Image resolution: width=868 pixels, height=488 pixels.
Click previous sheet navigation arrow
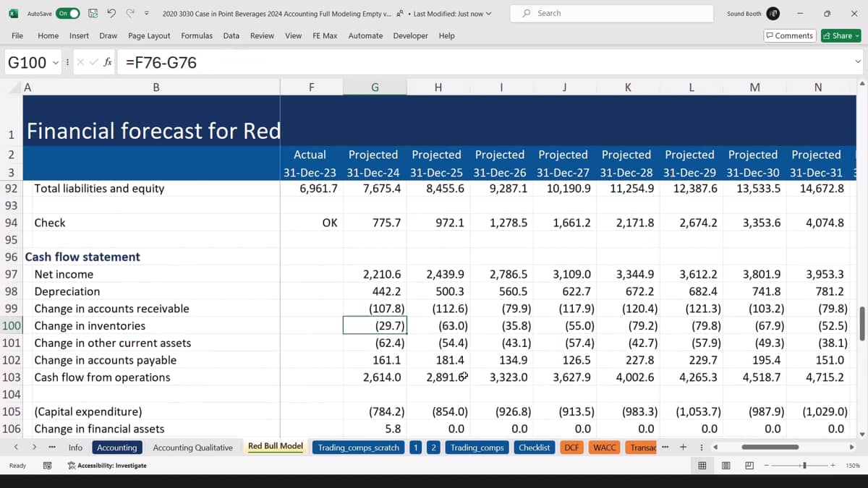[x=16, y=448]
